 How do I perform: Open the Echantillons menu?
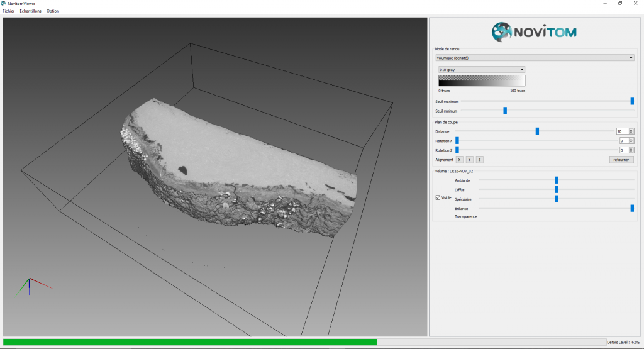[30, 11]
